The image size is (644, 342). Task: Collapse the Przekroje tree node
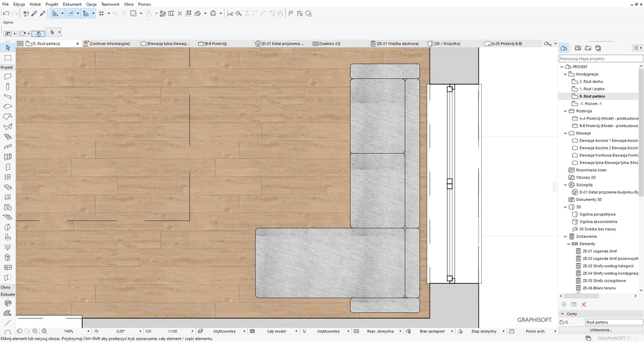565,111
